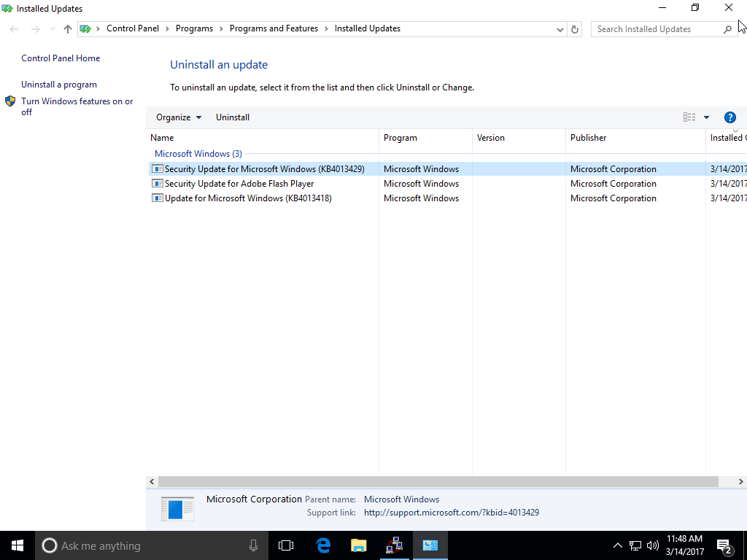
Task: Select Programs breadcrumb
Action: coord(194,28)
